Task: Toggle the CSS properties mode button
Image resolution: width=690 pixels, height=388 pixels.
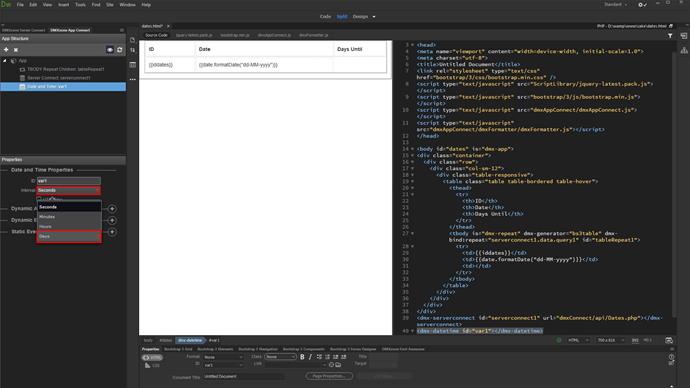Action: tap(152, 366)
